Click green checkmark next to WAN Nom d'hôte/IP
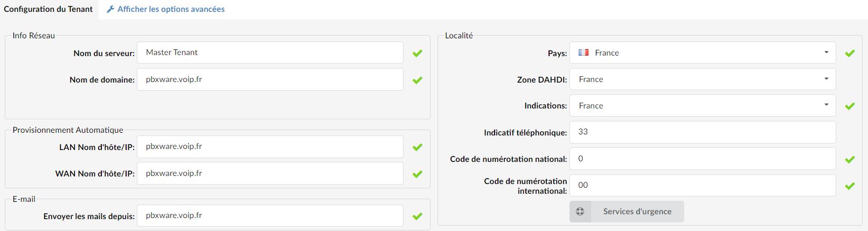The image size is (868, 231). (x=418, y=174)
